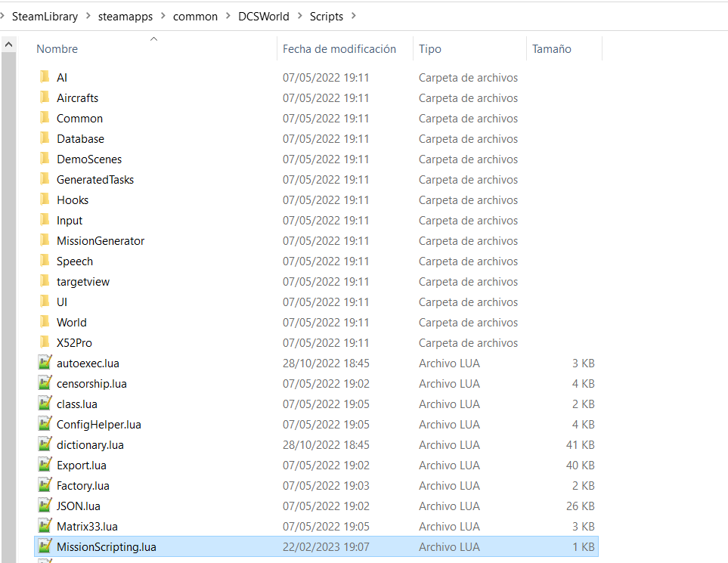The height and width of the screenshot is (563, 728).
Task: Click the Common folder icon
Action: click(45, 118)
